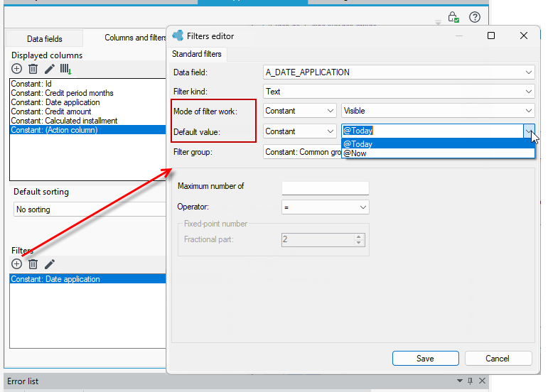
Task: Edit the Date application filter
Action: 50,264
